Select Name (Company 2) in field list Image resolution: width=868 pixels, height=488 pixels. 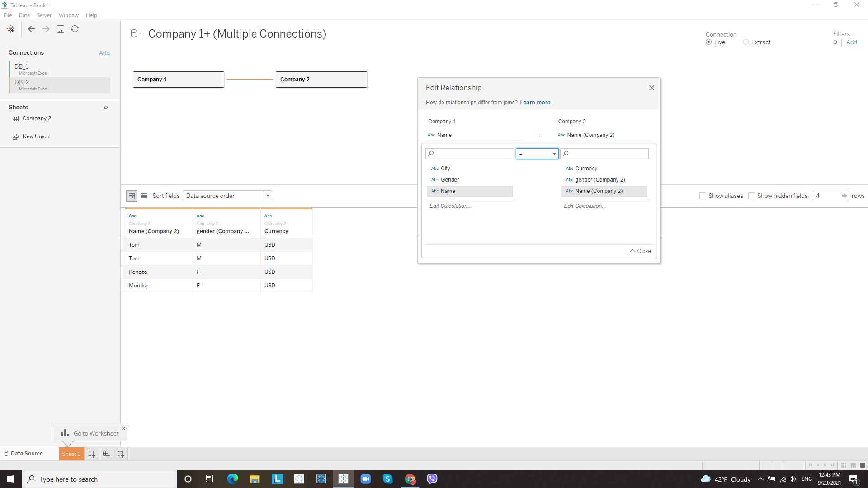(604, 191)
